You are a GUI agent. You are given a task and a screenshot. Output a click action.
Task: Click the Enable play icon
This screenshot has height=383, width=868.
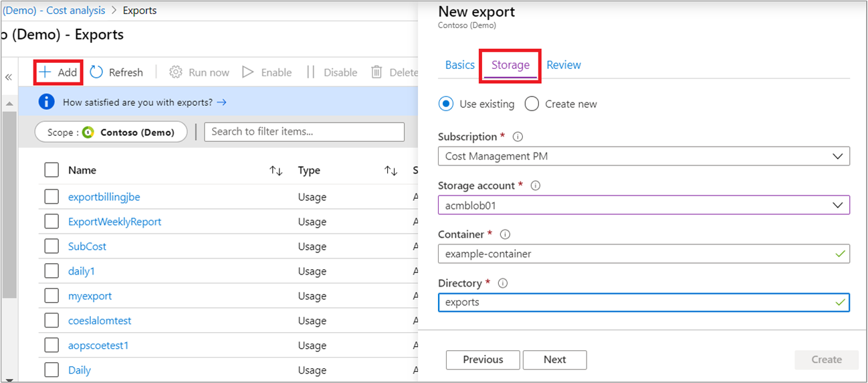pos(248,72)
